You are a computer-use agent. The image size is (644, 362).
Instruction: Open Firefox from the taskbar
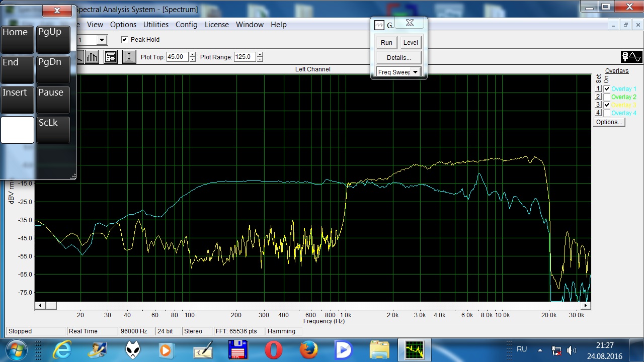click(x=309, y=350)
